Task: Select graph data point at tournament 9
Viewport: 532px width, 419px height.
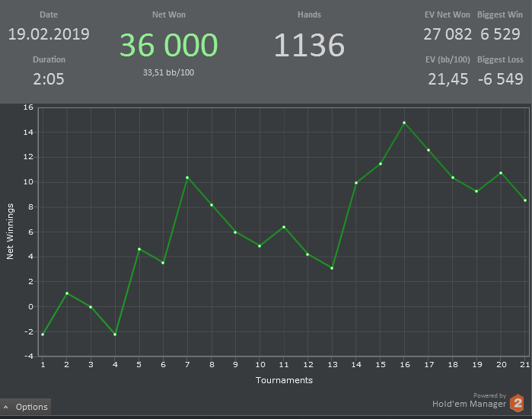Action: pyautogui.click(x=235, y=232)
